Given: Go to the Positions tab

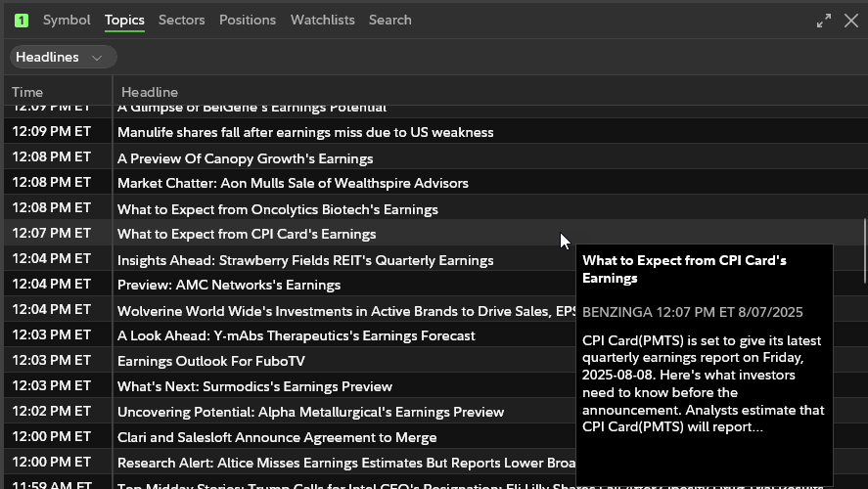Looking at the screenshot, I should point(248,21).
